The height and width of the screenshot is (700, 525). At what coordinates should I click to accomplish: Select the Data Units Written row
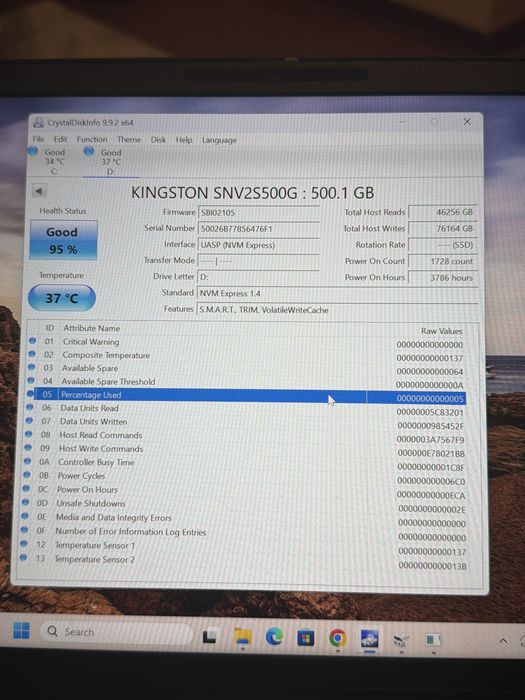[246, 422]
